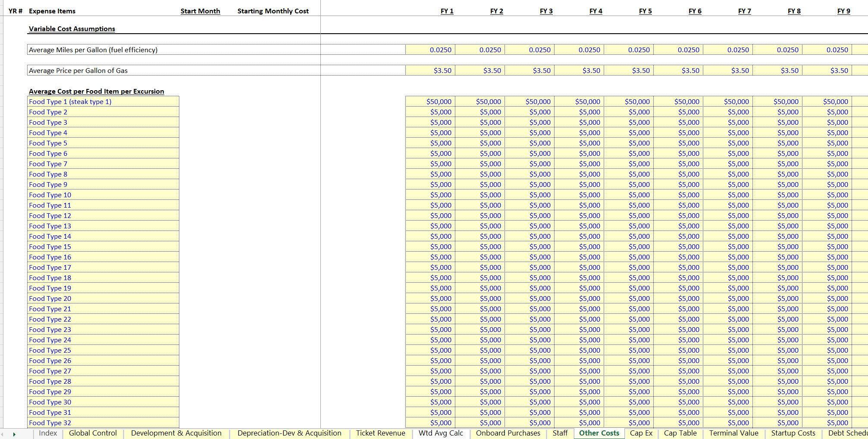Select the Expense Items header cell
Viewport: 868px width, 439px height.
pyautogui.click(x=52, y=11)
